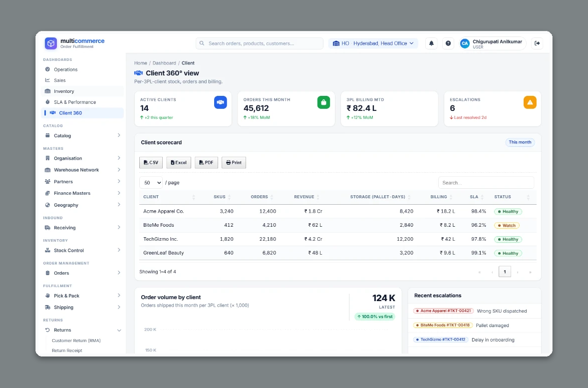Viewport: 588px width, 388px height.
Task: Export scorecard as CSV
Action: click(x=151, y=162)
